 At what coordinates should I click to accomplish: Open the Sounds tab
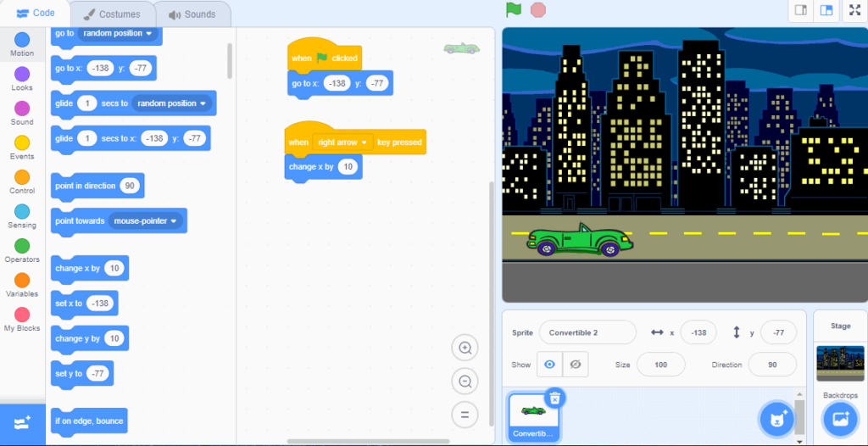tap(192, 14)
